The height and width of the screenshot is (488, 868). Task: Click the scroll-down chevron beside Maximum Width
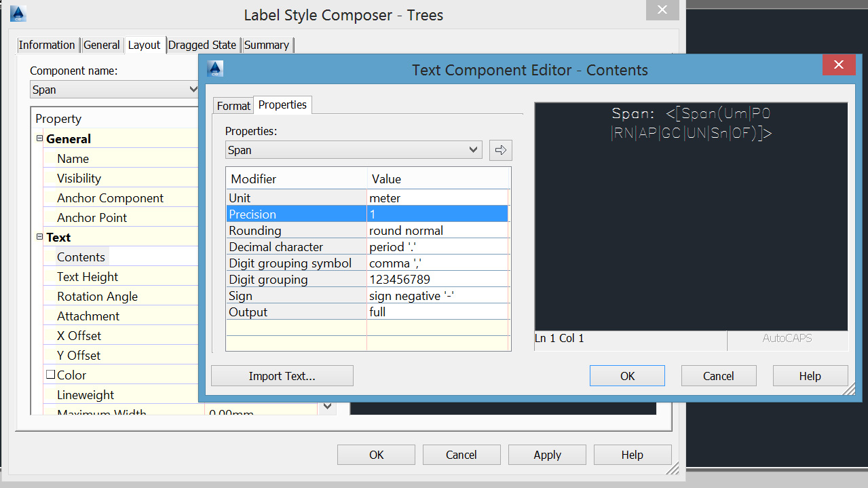(x=326, y=406)
